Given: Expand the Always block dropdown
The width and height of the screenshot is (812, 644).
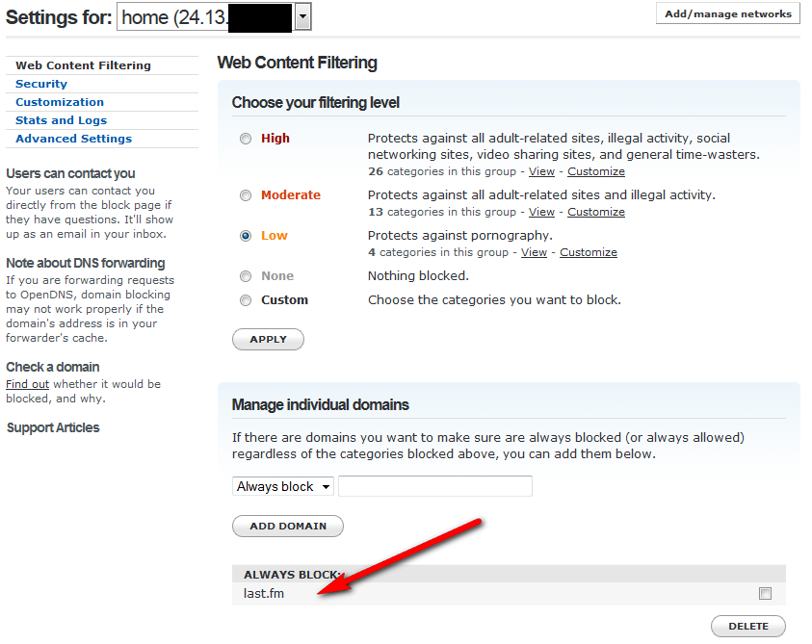Looking at the screenshot, I should pyautogui.click(x=283, y=487).
